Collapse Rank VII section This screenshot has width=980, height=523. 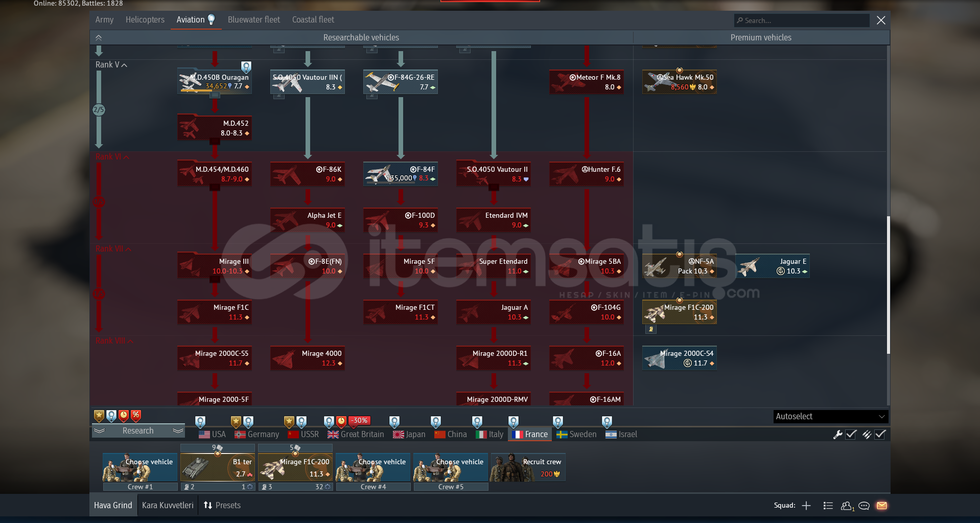[113, 249]
